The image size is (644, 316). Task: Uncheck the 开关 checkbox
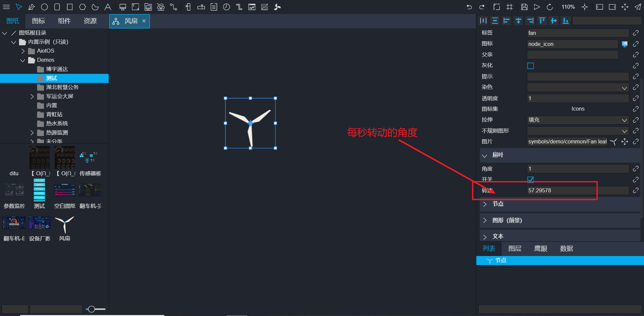click(x=530, y=180)
